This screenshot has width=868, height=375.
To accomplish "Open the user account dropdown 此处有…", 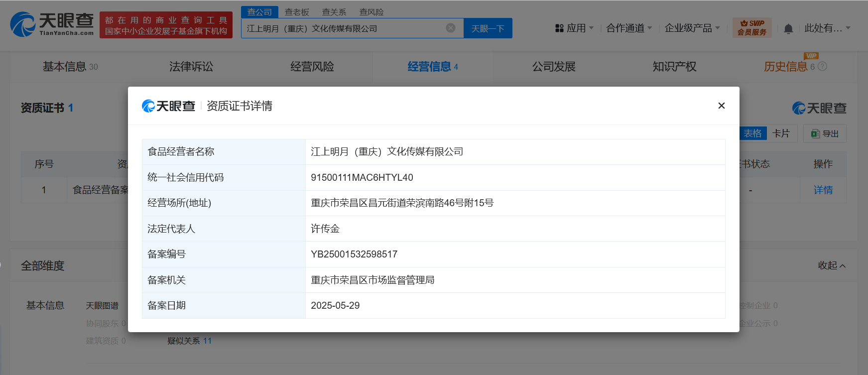I will [827, 28].
